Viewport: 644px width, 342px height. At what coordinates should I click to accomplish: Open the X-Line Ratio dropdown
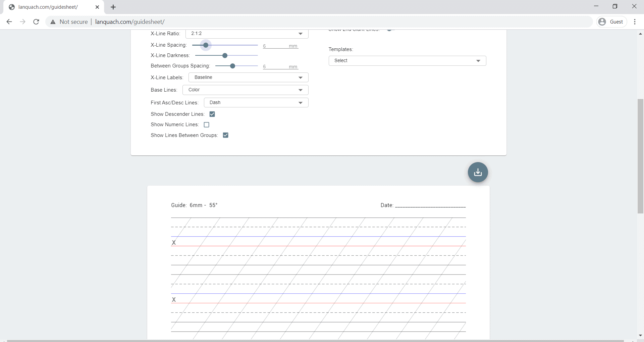(x=247, y=34)
